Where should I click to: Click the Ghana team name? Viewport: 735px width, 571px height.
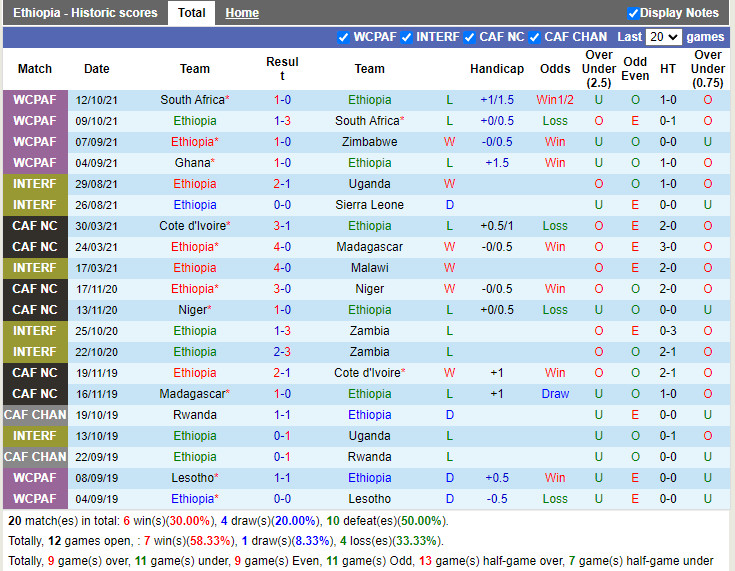pyautogui.click(x=192, y=163)
